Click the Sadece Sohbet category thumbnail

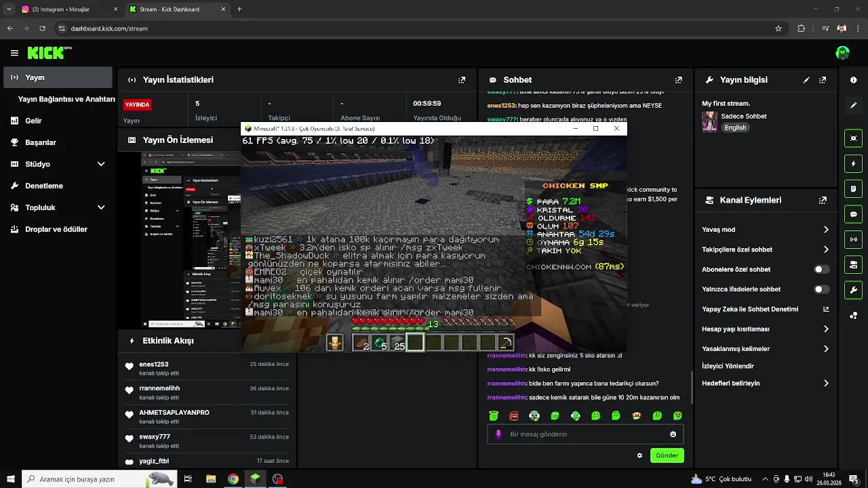(x=709, y=122)
